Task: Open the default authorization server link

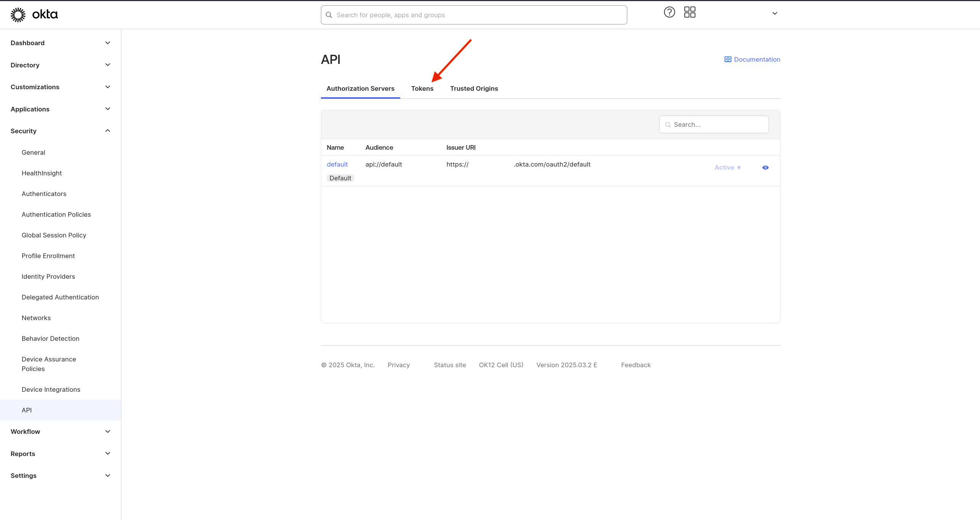Action: [x=337, y=164]
